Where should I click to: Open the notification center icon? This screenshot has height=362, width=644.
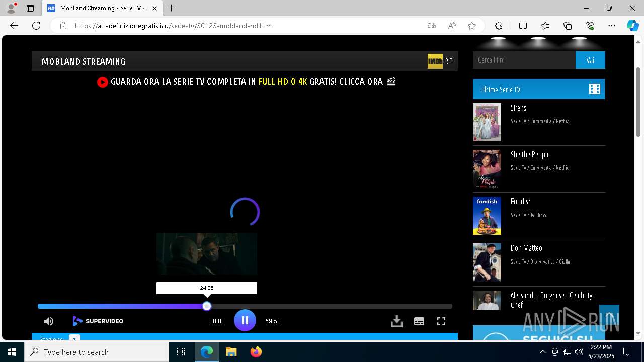pos(627,352)
